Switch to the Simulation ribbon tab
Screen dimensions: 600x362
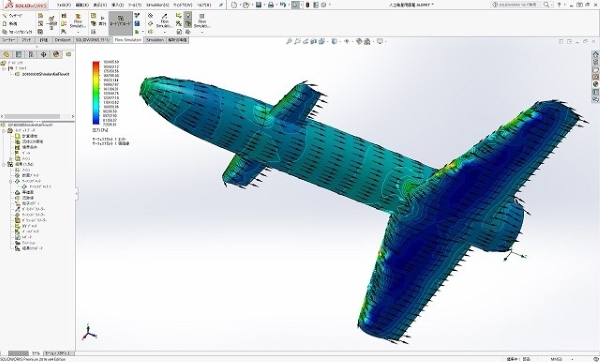click(155, 40)
